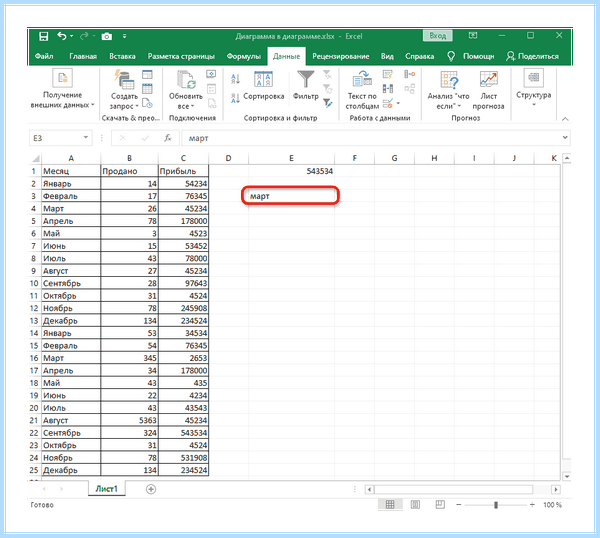Switch to the Разметка страницы tab
The image size is (600, 538).
pos(181,56)
